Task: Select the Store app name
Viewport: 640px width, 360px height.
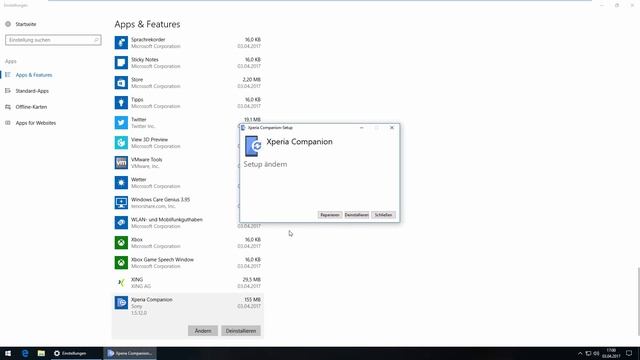Action: point(137,80)
